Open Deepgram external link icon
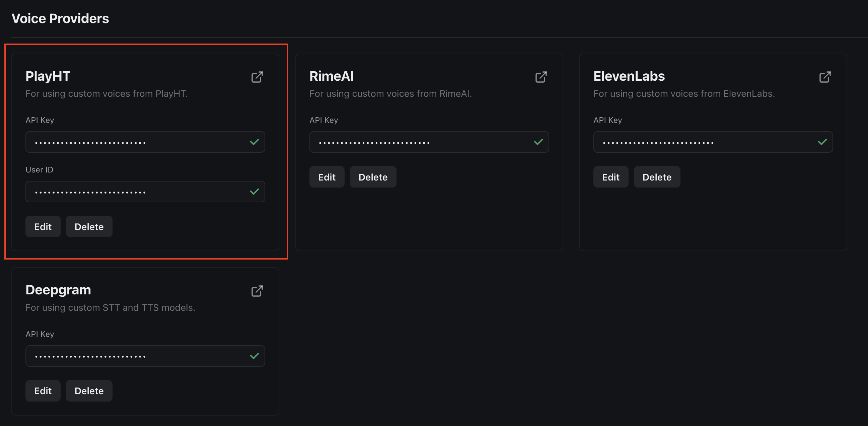Viewport: 868px width, 426px height. [257, 291]
